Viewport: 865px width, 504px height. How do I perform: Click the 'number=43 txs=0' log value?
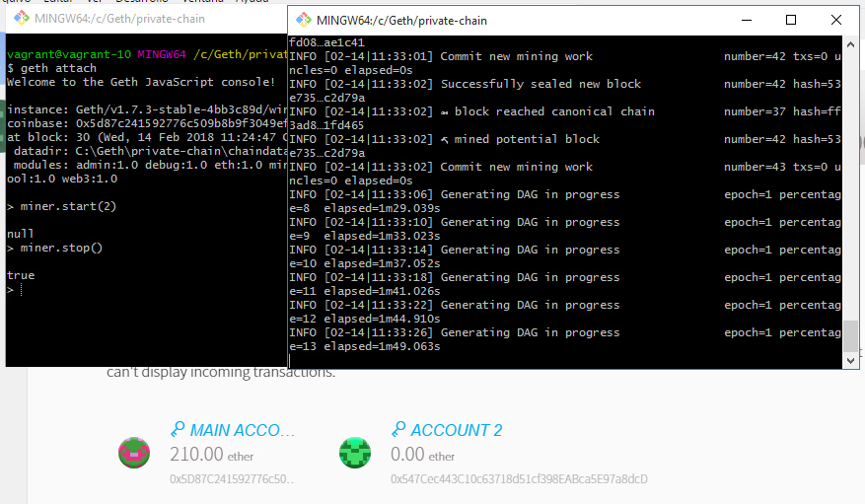pos(775,167)
